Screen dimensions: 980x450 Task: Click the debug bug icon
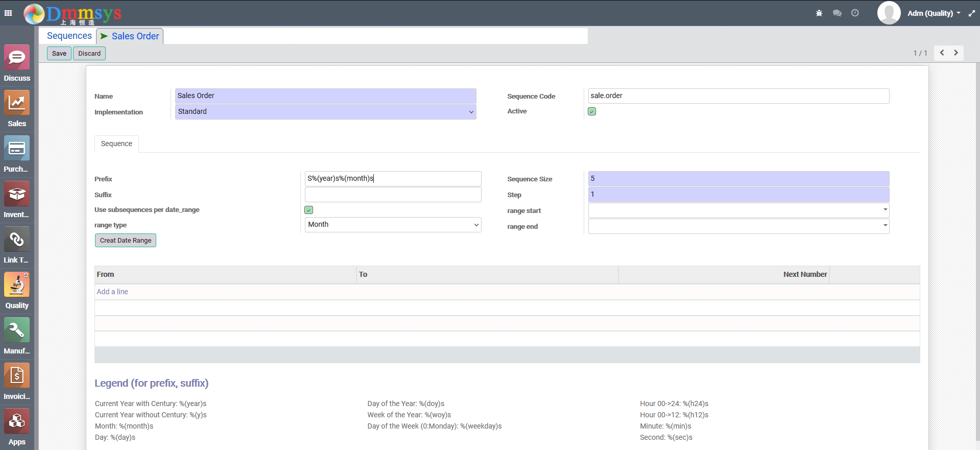coord(819,13)
